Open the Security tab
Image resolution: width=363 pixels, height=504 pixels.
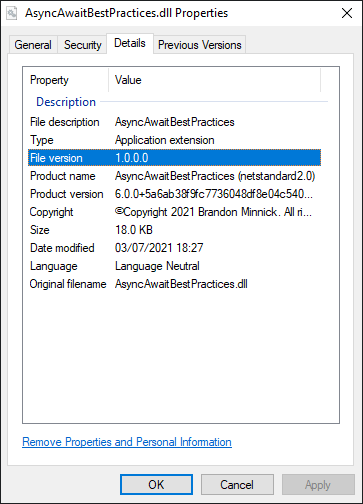click(83, 45)
